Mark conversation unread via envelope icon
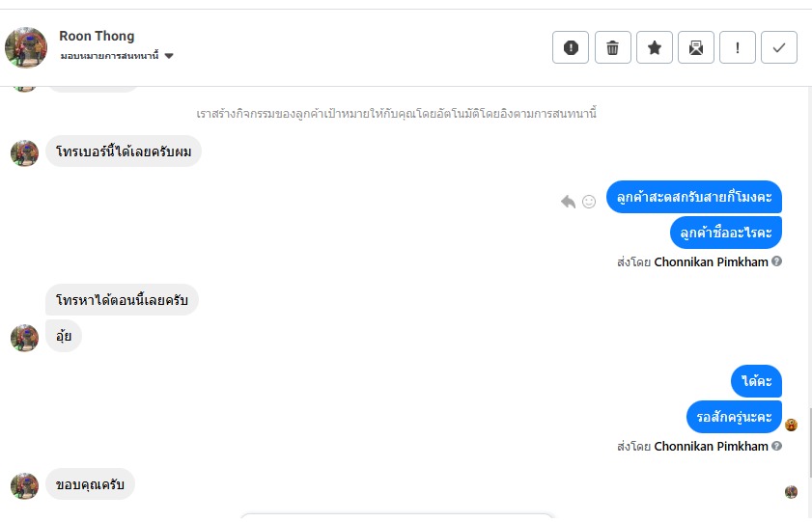 coord(695,47)
